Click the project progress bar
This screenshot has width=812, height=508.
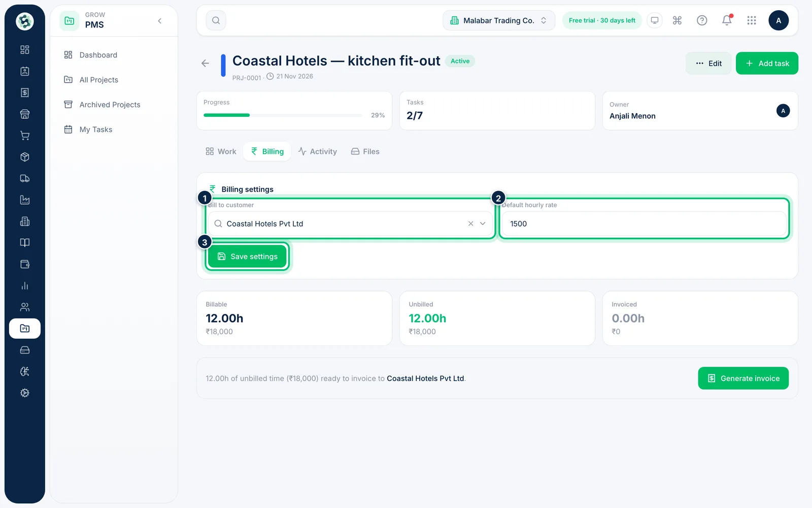283,115
